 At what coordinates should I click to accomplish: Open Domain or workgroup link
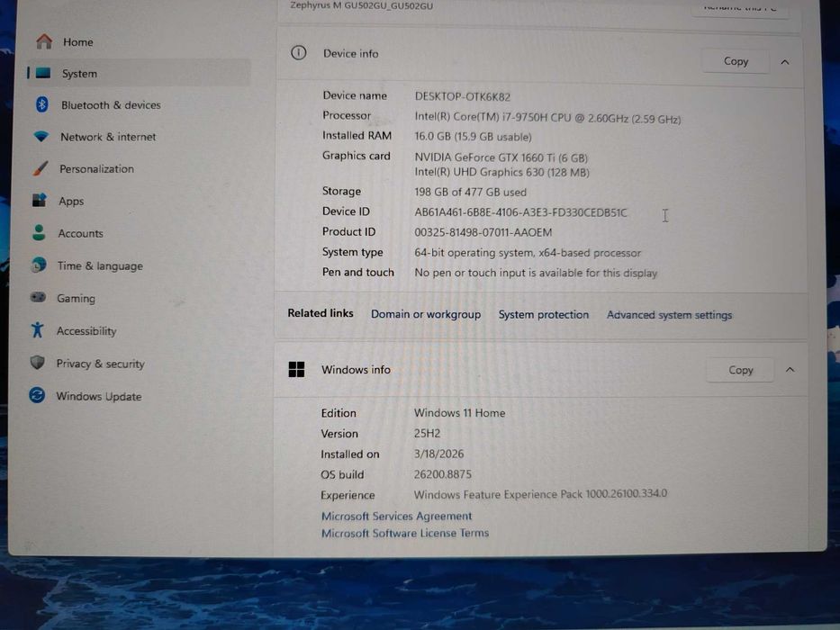coord(426,314)
